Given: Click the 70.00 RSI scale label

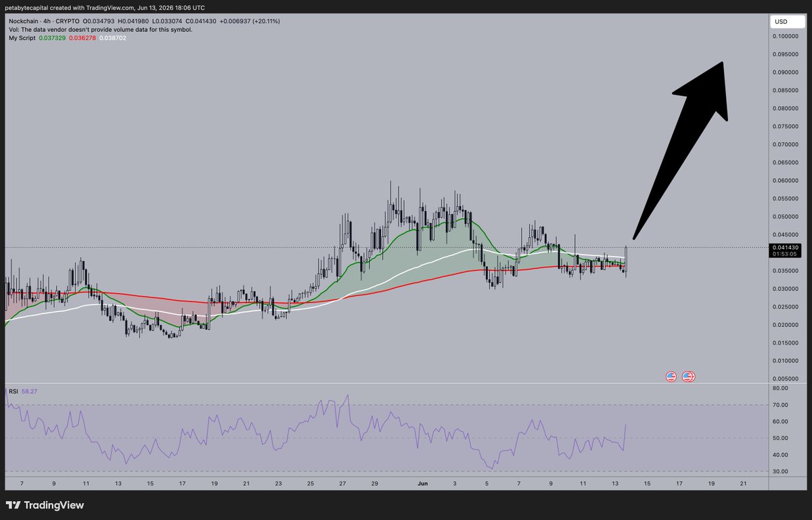Looking at the screenshot, I should [x=782, y=405].
